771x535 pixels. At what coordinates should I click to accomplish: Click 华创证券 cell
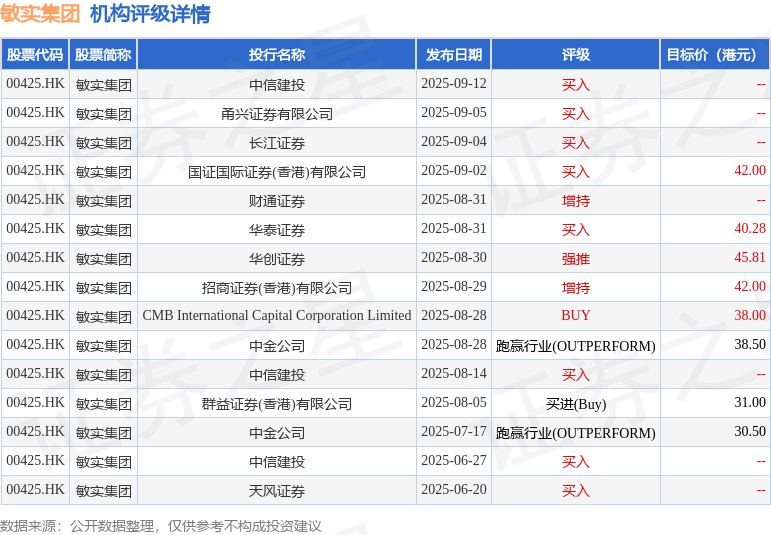pyautogui.click(x=277, y=259)
